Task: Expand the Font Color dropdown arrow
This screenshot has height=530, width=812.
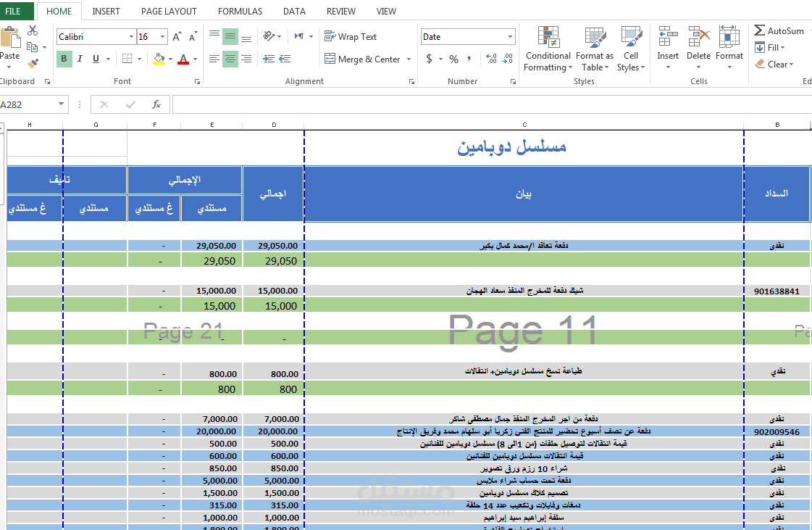Action: [x=196, y=59]
